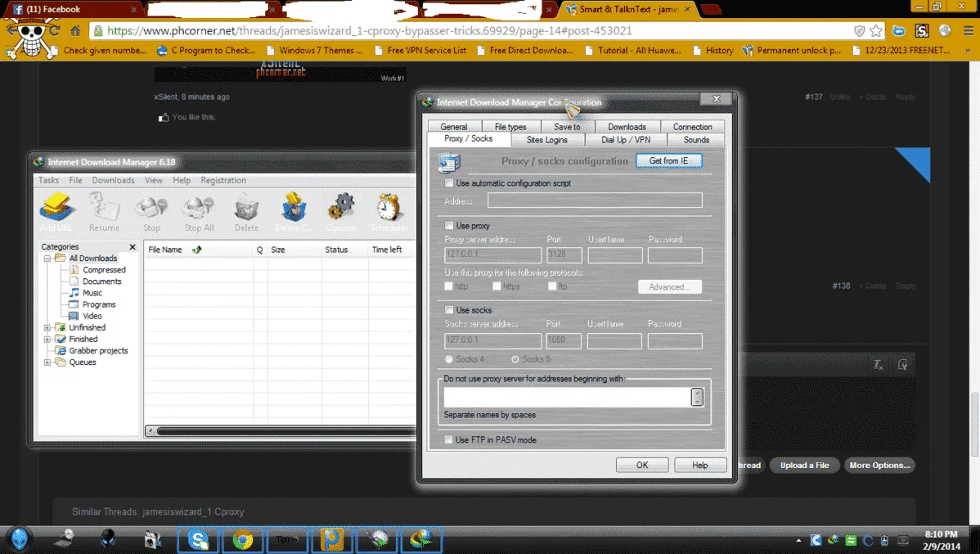Click the Get from IE button
980x554 pixels.
pyautogui.click(x=669, y=160)
